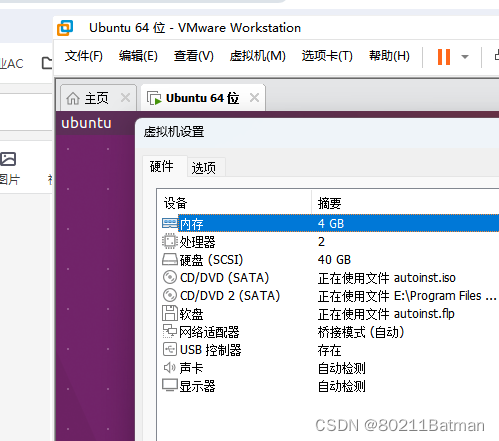This screenshot has height=441, width=499.
Task: Select the memory (内存) device icon
Action: [x=170, y=223]
